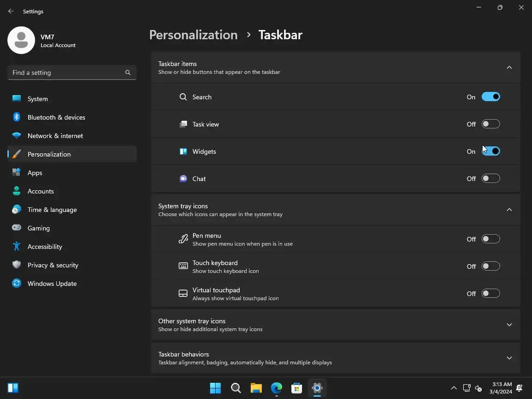
Task: Go back with the Settings back arrow
Action: pyautogui.click(x=11, y=11)
